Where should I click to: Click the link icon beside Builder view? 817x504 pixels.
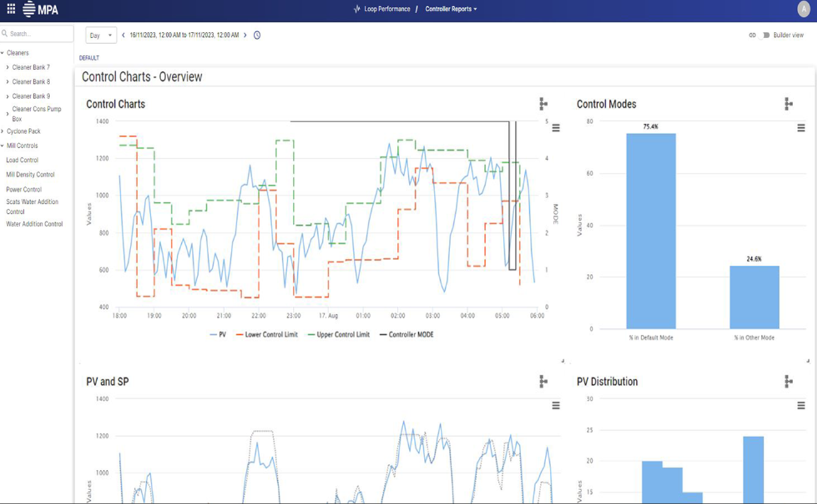[752, 35]
